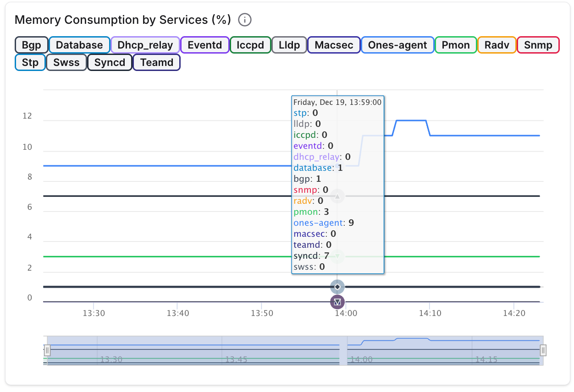This screenshot has height=392, width=574.
Task: Toggle the Radv series legend
Action: (x=497, y=45)
